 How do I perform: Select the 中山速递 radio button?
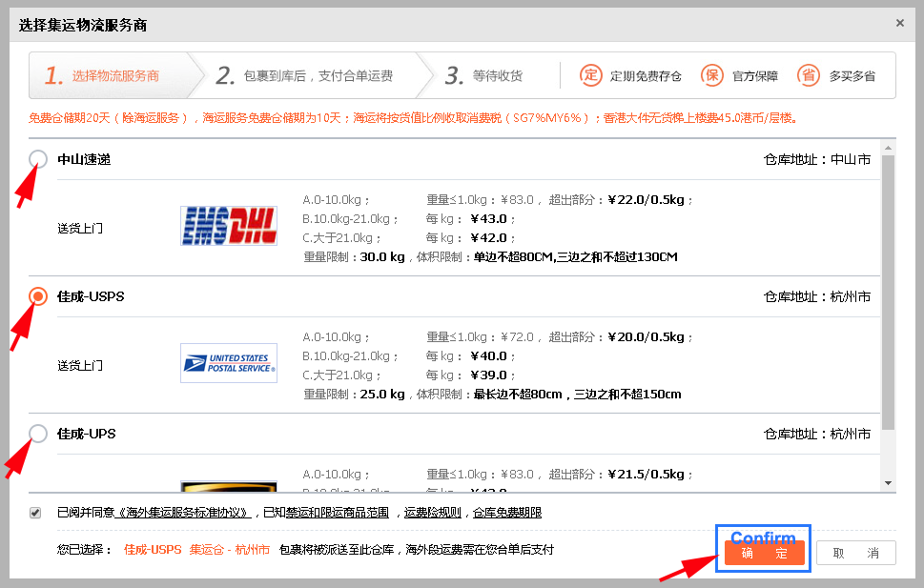(x=38, y=159)
